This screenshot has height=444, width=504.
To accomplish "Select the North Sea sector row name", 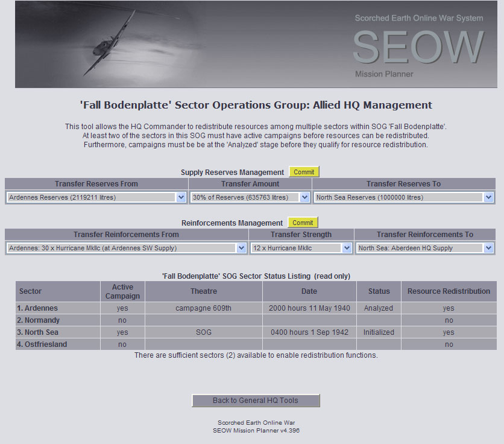I will [42, 332].
